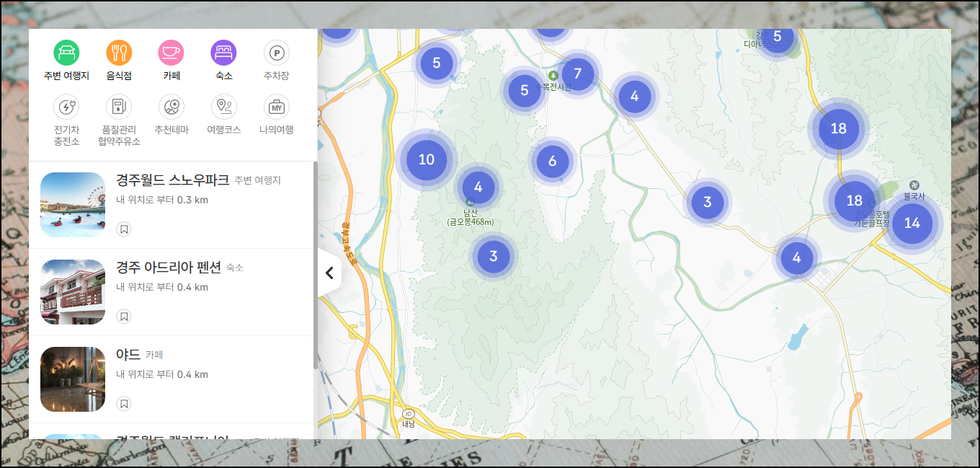Select the 음식점 restaurant category icon
980x468 pixels.
click(x=119, y=53)
